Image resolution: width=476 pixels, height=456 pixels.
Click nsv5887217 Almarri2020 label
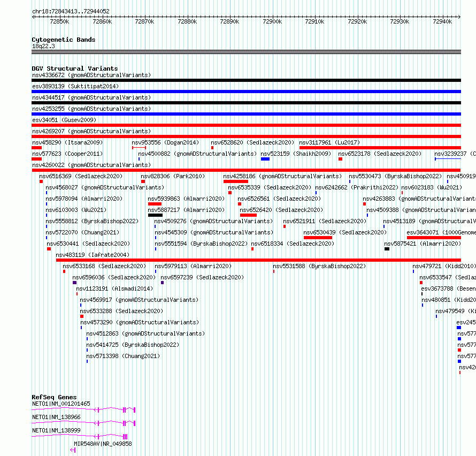point(187,210)
